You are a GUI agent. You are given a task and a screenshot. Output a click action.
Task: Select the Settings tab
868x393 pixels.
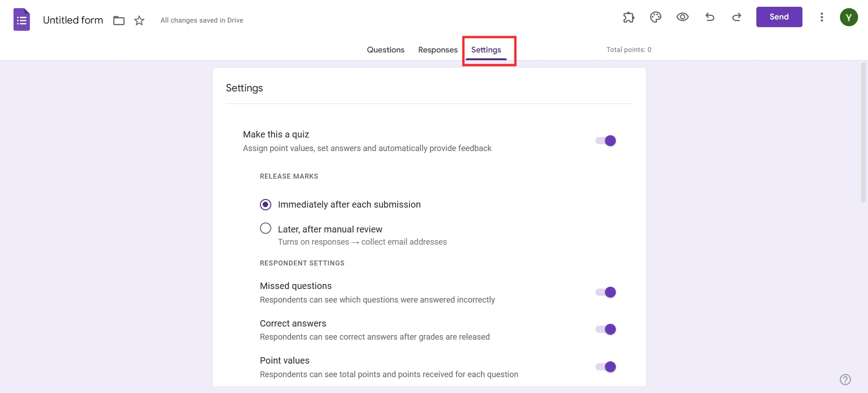[x=486, y=50]
